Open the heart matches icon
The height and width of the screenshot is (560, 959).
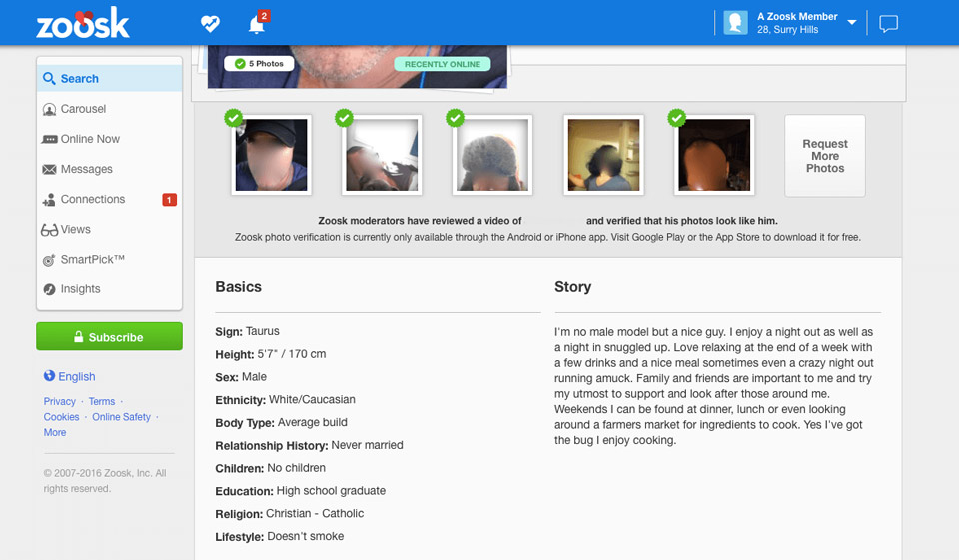[210, 23]
